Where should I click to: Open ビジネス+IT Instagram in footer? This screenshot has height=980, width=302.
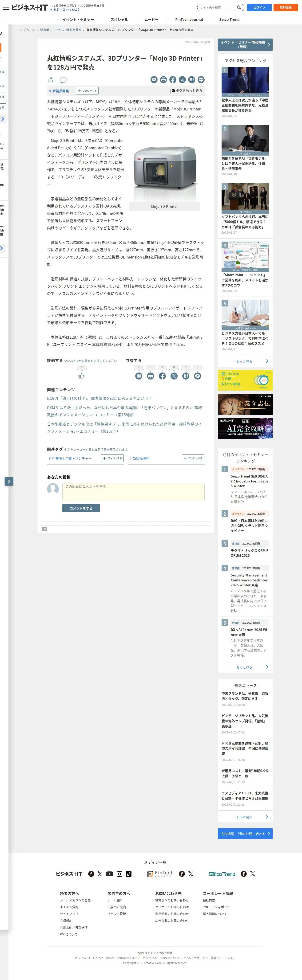pos(119,874)
